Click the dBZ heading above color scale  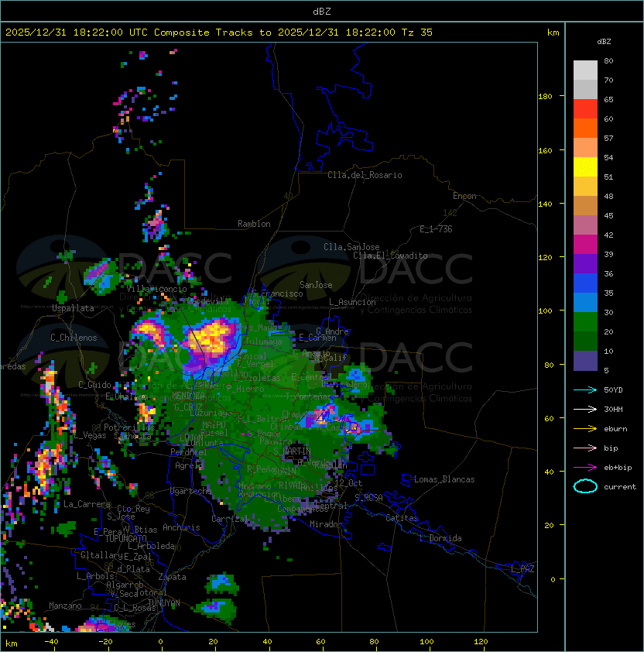(604, 42)
